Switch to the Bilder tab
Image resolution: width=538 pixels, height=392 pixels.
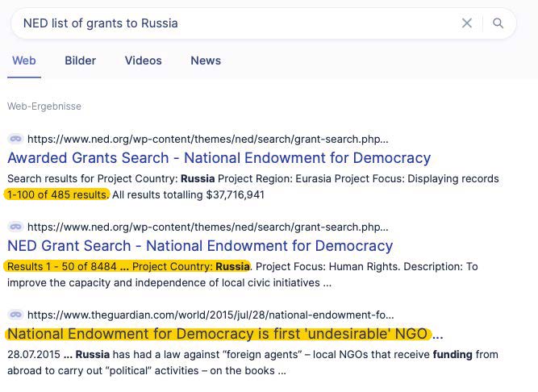(x=80, y=60)
